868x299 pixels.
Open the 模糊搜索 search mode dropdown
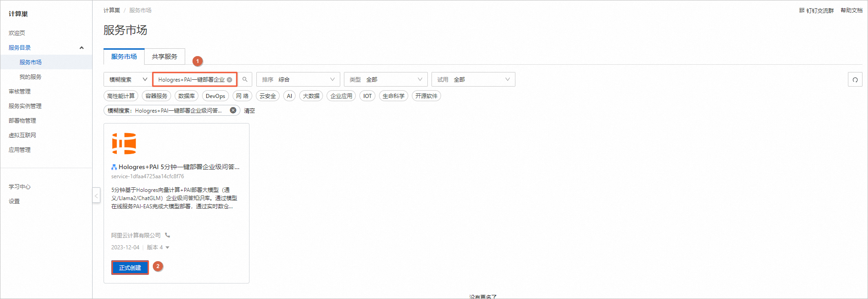click(x=128, y=79)
